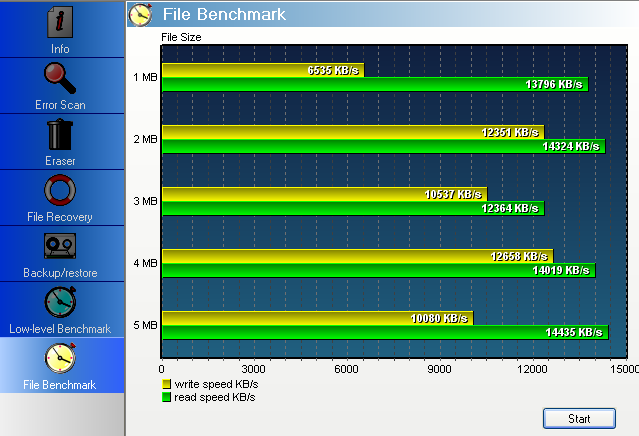Click the clock icon in File Benchmark header
Viewport: 639px width, 436px height.
point(141,15)
